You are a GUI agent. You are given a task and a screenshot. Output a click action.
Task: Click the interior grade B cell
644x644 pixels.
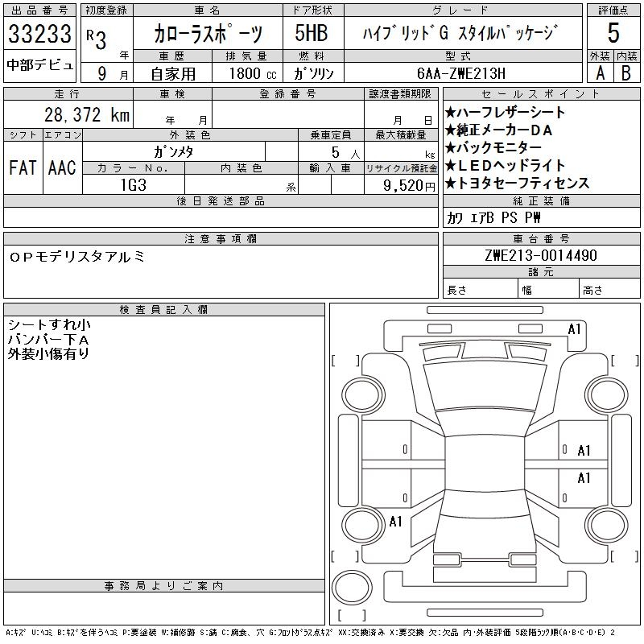click(627, 72)
